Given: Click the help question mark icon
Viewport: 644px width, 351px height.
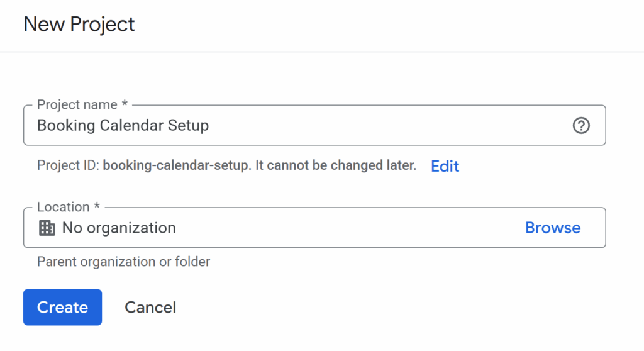Looking at the screenshot, I should click(x=581, y=126).
